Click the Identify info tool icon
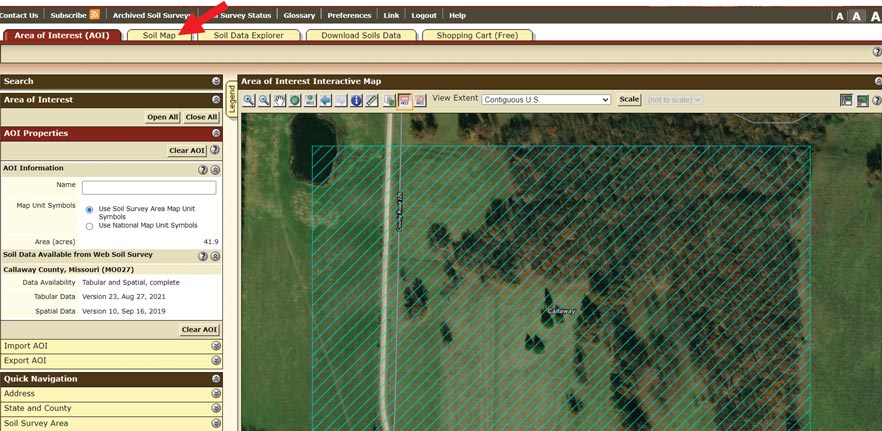The width and height of the screenshot is (882, 431). tap(356, 100)
